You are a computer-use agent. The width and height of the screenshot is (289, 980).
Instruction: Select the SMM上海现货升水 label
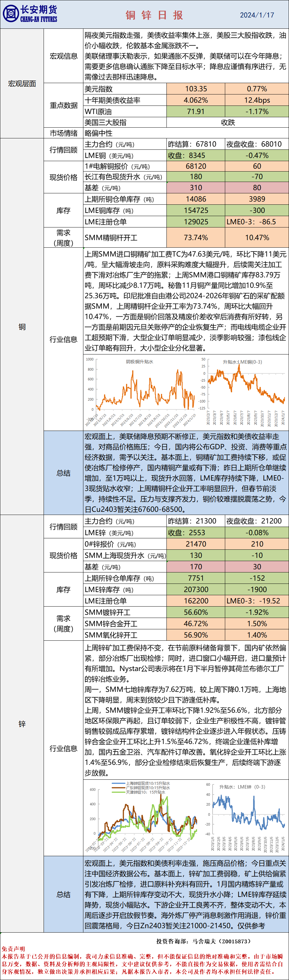pos(125,555)
